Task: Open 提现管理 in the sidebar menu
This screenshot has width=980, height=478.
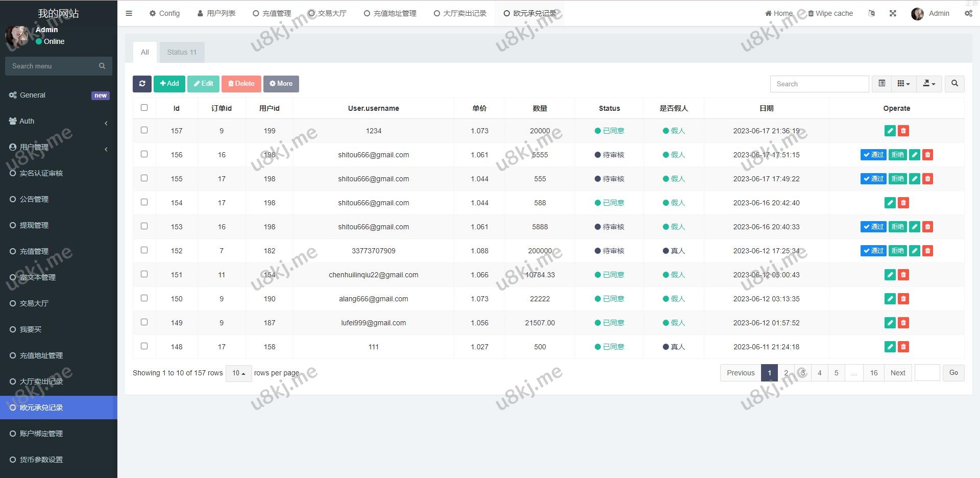Action: coord(34,225)
